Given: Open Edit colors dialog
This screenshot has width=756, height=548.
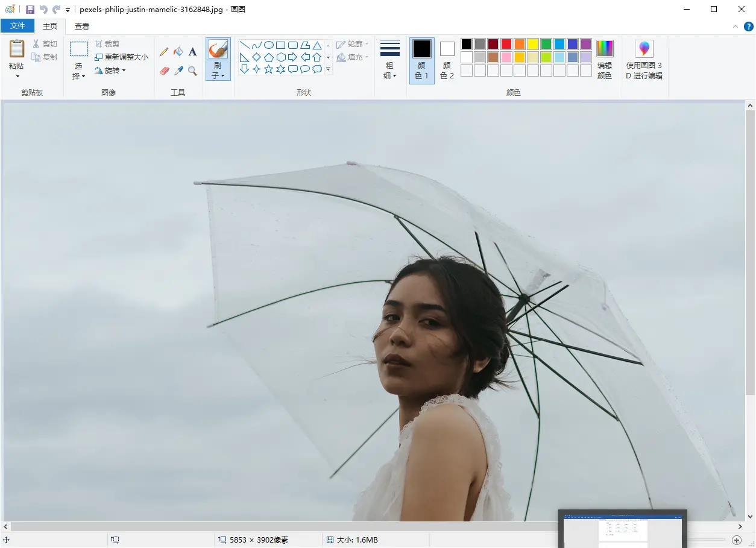Looking at the screenshot, I should (605, 59).
